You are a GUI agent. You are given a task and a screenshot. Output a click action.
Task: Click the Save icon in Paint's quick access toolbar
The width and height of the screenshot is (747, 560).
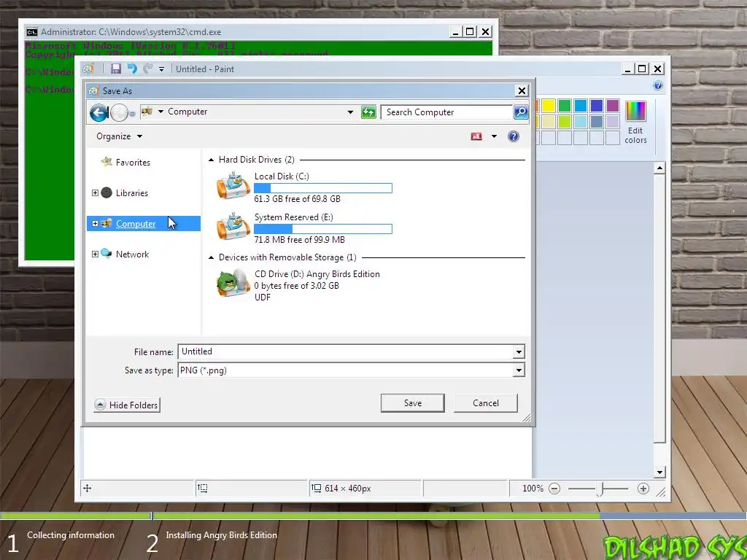click(116, 69)
